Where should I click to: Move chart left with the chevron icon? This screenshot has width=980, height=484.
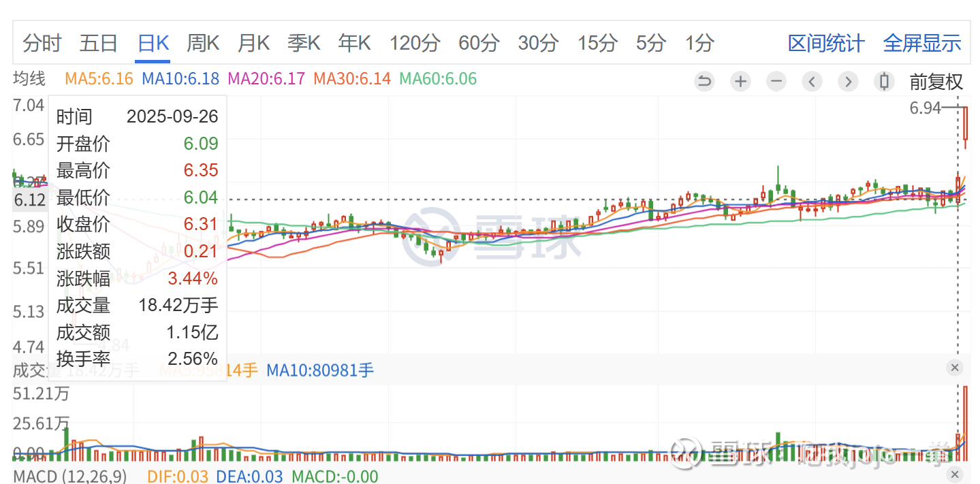click(x=812, y=82)
